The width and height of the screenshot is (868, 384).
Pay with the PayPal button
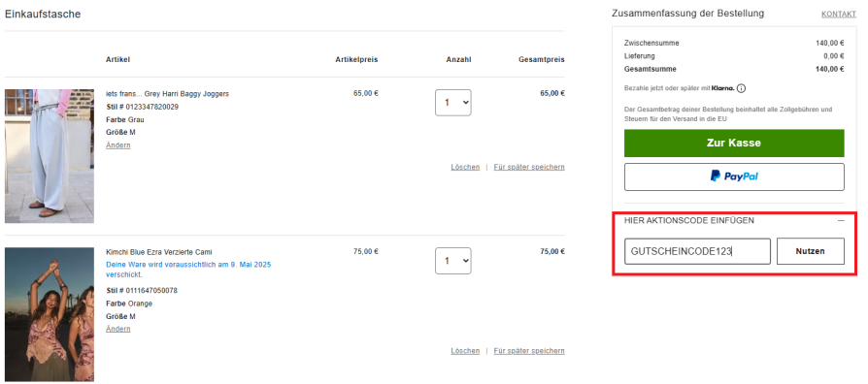pyautogui.click(x=734, y=176)
